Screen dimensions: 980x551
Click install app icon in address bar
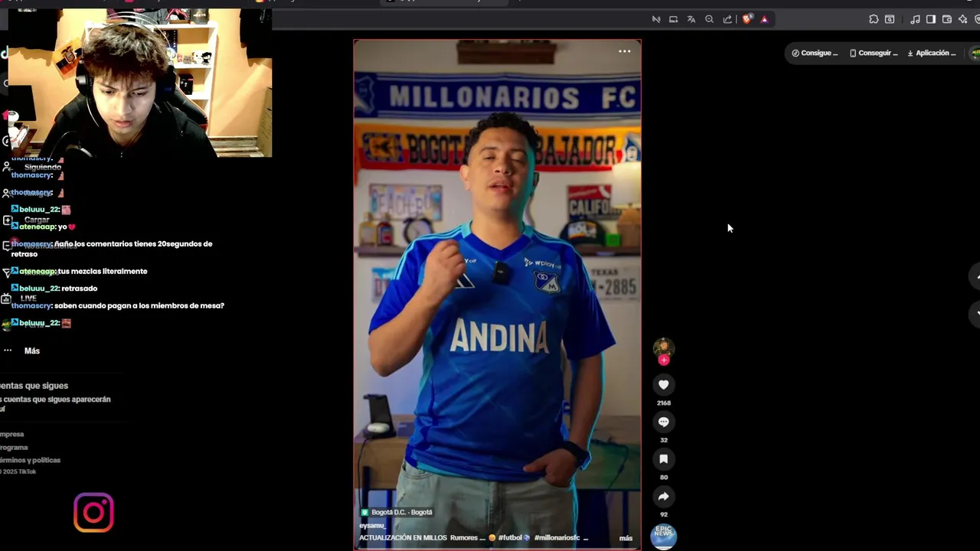pyautogui.click(x=673, y=19)
